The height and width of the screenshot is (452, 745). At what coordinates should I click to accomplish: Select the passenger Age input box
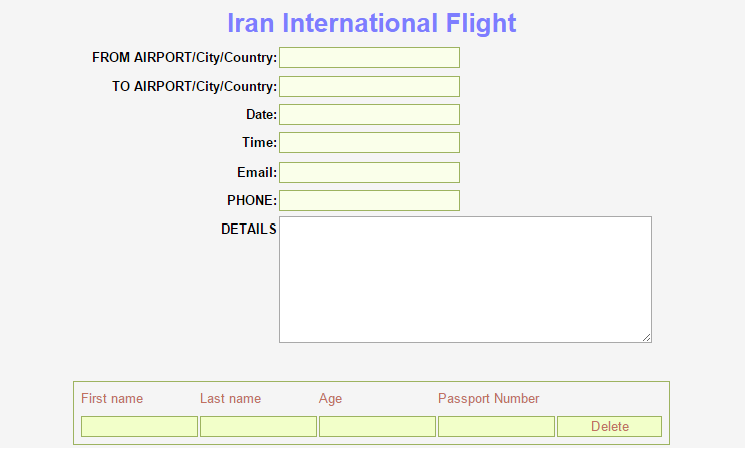click(377, 427)
